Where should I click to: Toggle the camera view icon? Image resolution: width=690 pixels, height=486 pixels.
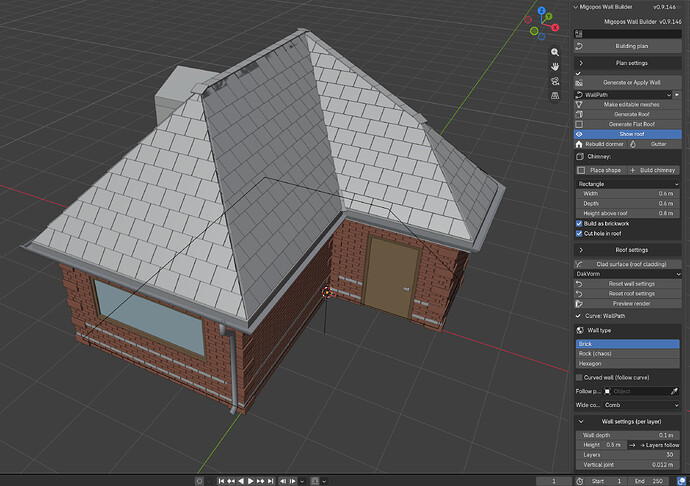coord(555,81)
